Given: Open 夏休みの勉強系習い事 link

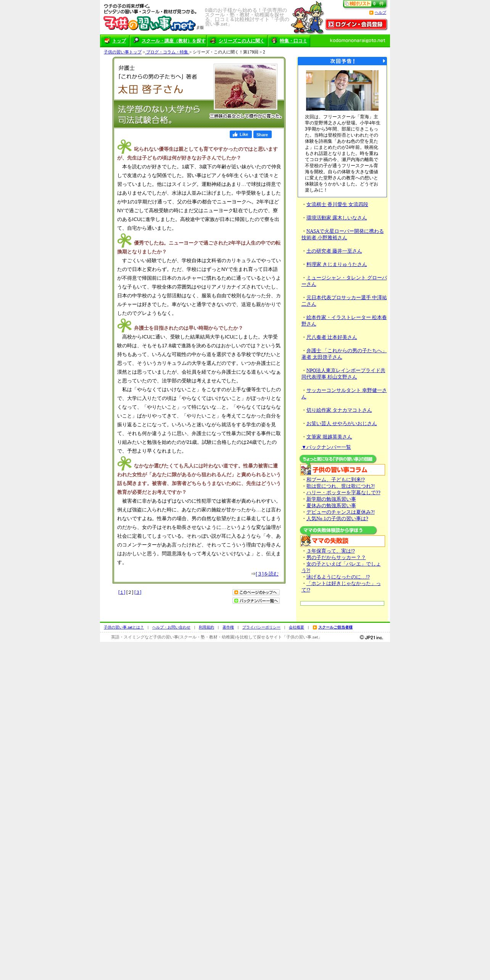Looking at the screenshot, I should coord(331,506).
